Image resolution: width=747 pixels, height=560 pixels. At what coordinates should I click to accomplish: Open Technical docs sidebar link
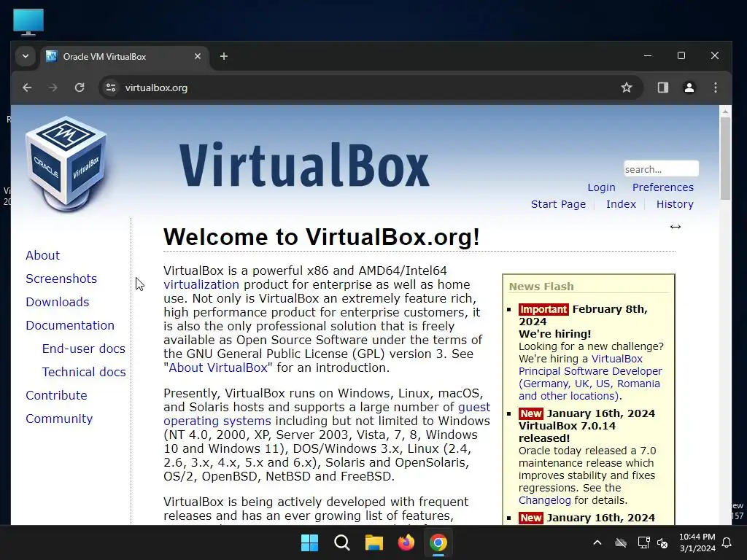(x=84, y=373)
